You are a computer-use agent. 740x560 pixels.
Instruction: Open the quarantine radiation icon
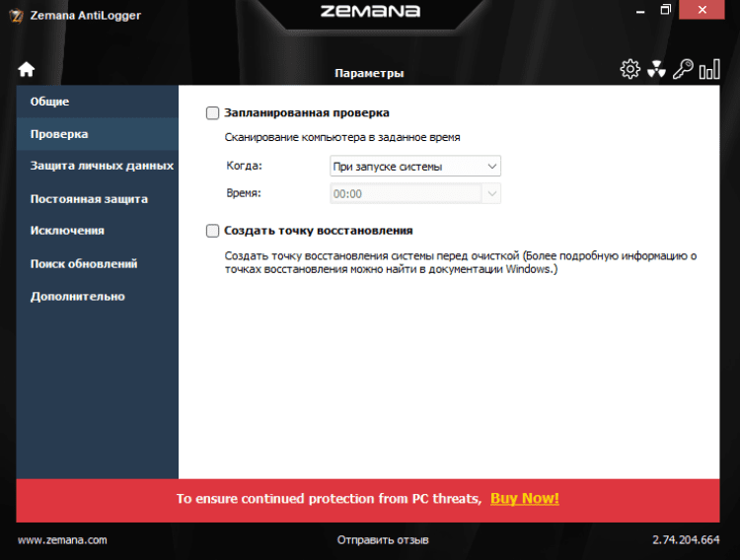coord(656,69)
